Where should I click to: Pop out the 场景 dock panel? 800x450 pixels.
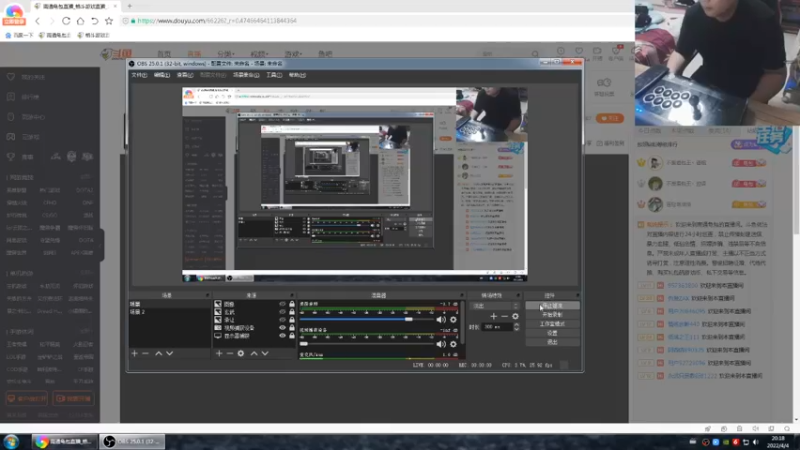[207, 295]
